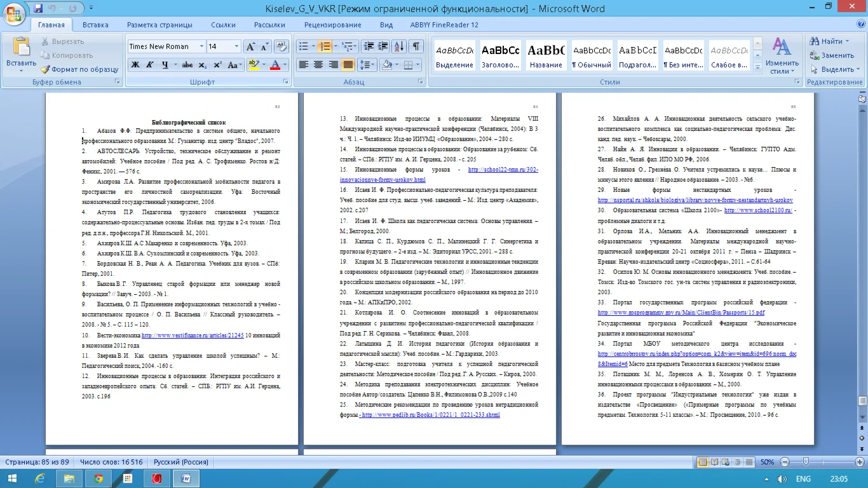Switch to the Вставка ribbon tab
The height and width of the screenshot is (488, 868).
click(95, 25)
